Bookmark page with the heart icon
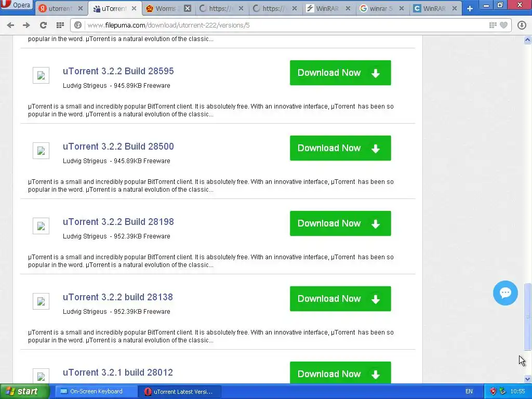532x399 pixels. pos(504,25)
